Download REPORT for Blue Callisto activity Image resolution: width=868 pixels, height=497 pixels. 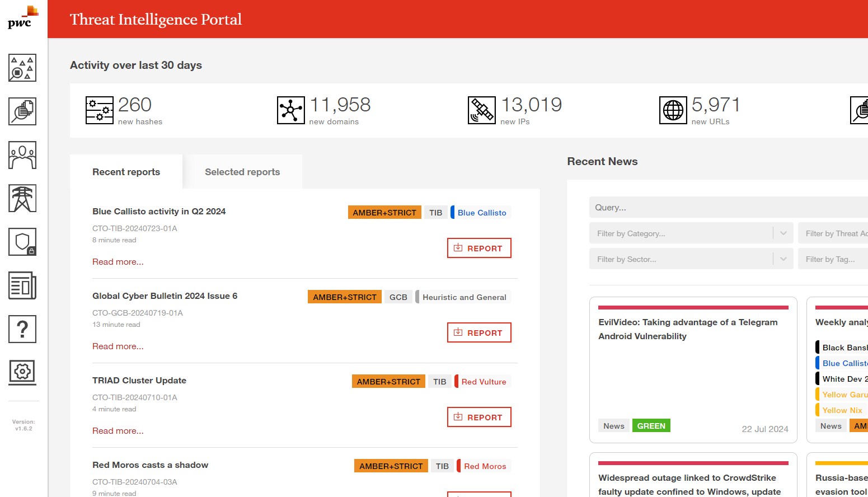pyautogui.click(x=479, y=248)
